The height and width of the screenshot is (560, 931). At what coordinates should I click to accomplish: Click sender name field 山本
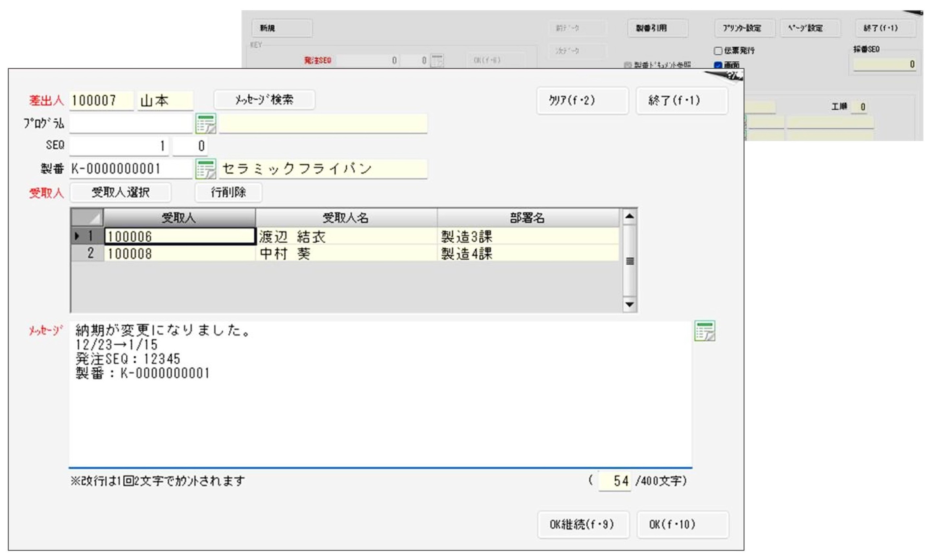coord(165,101)
